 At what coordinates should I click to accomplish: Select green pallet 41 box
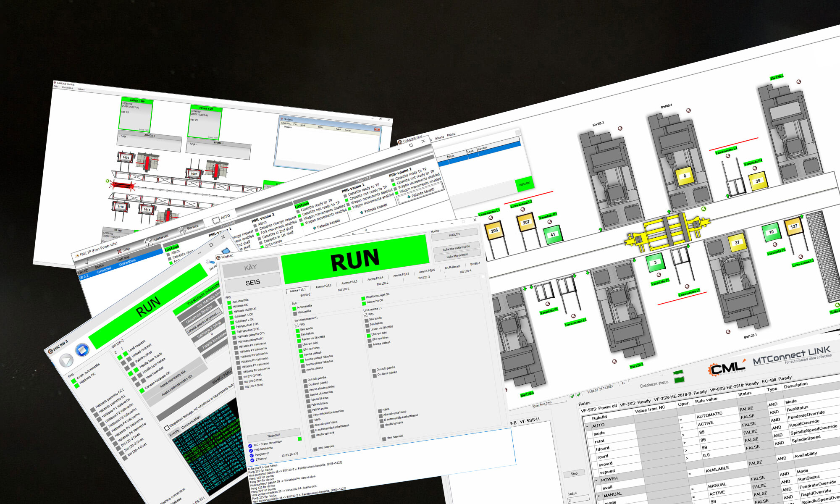coord(553,235)
